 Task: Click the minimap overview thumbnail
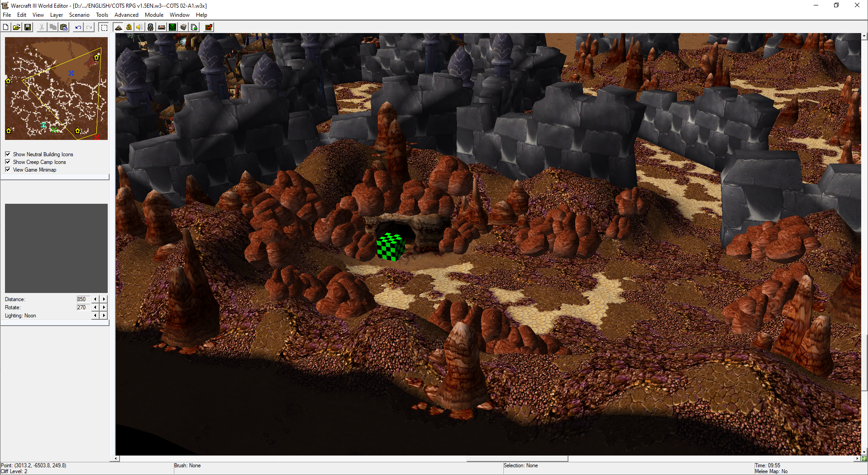[x=56, y=88]
